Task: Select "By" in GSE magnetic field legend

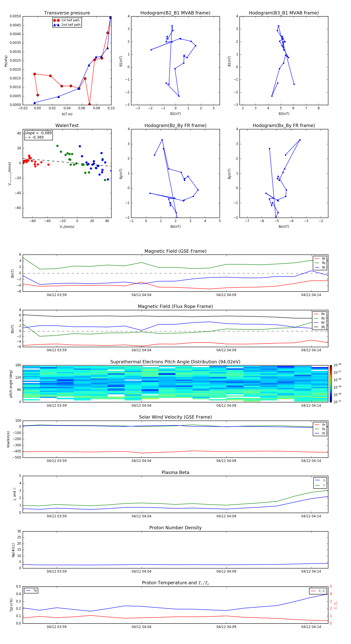Action: coord(320,263)
